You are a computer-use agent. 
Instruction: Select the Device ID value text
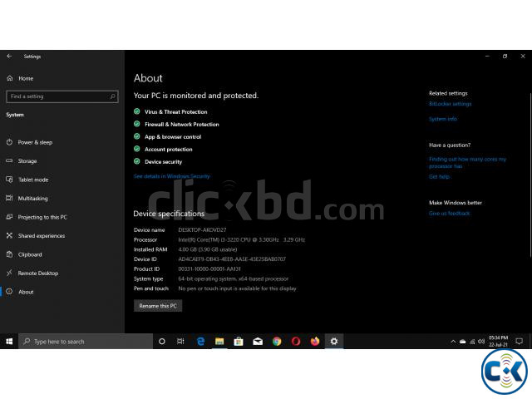point(232,259)
